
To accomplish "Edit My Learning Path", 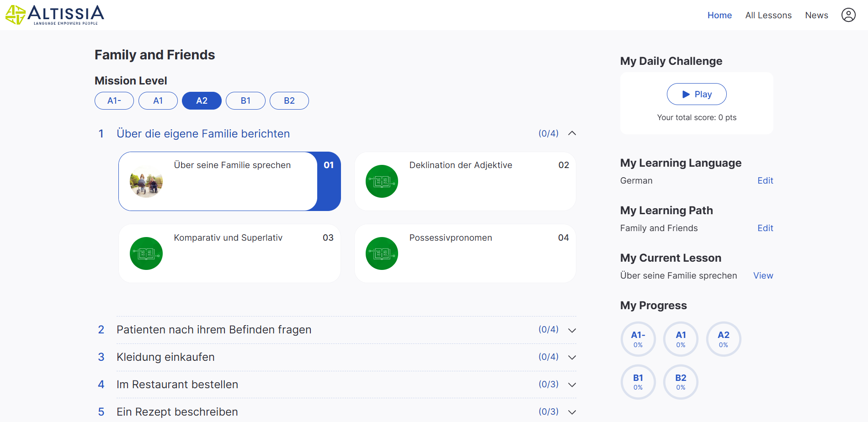I will click(x=765, y=228).
